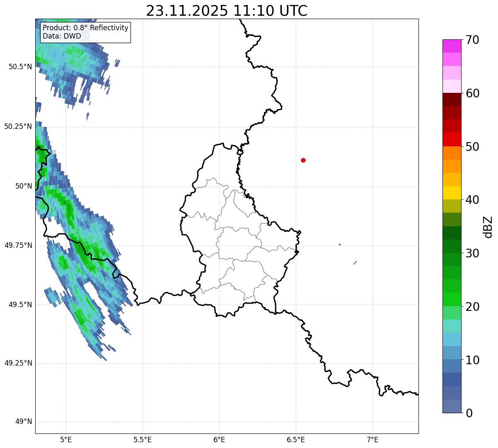Click the slate blue swatch just above 0
The image size is (498, 448).
coord(452,406)
